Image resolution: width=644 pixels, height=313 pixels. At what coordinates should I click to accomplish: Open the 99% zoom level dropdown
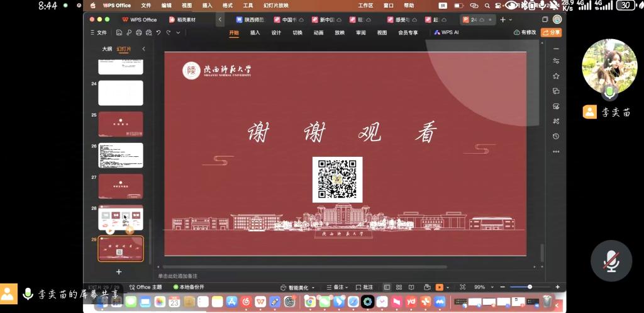point(484,287)
